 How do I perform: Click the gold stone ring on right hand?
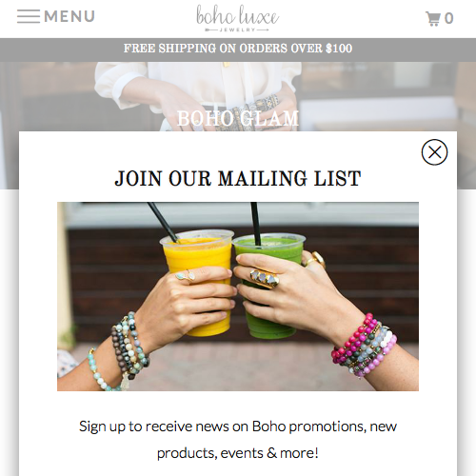[265, 278]
